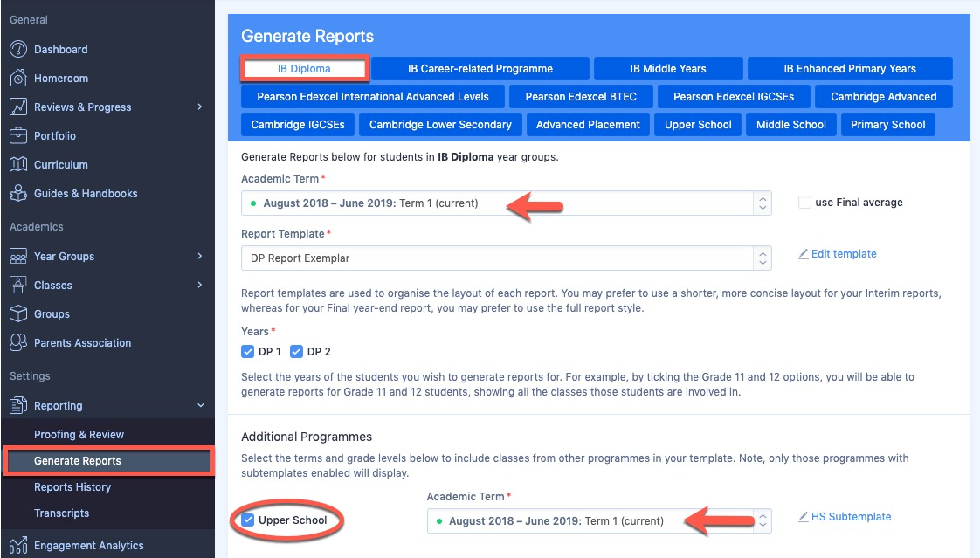Select IB Enhanced Primary Years tab
This screenshot has height=558, width=980.
(x=850, y=69)
